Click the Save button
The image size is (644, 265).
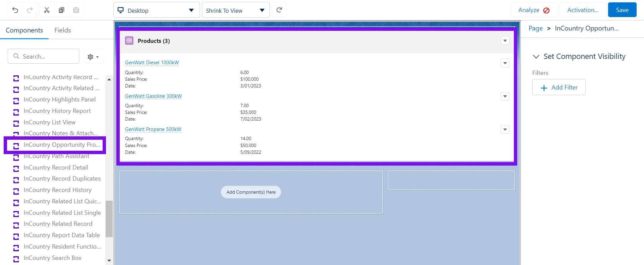coord(622,10)
